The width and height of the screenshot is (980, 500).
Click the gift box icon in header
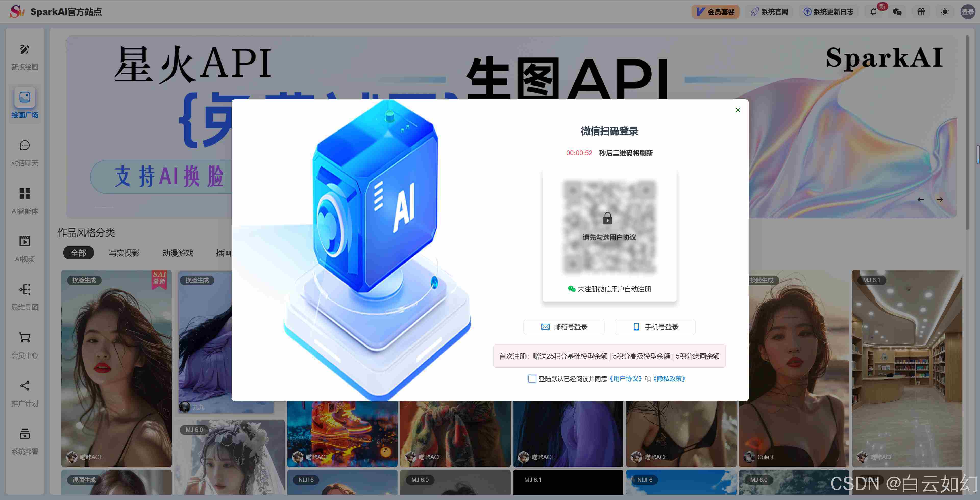coord(921,12)
